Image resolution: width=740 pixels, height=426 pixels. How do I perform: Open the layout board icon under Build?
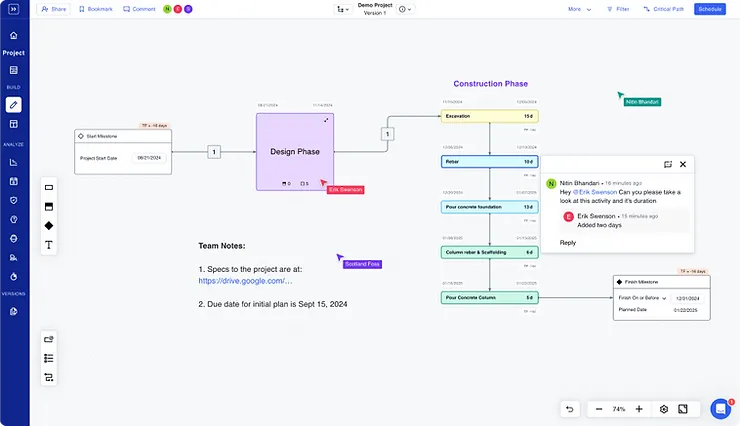click(x=14, y=124)
